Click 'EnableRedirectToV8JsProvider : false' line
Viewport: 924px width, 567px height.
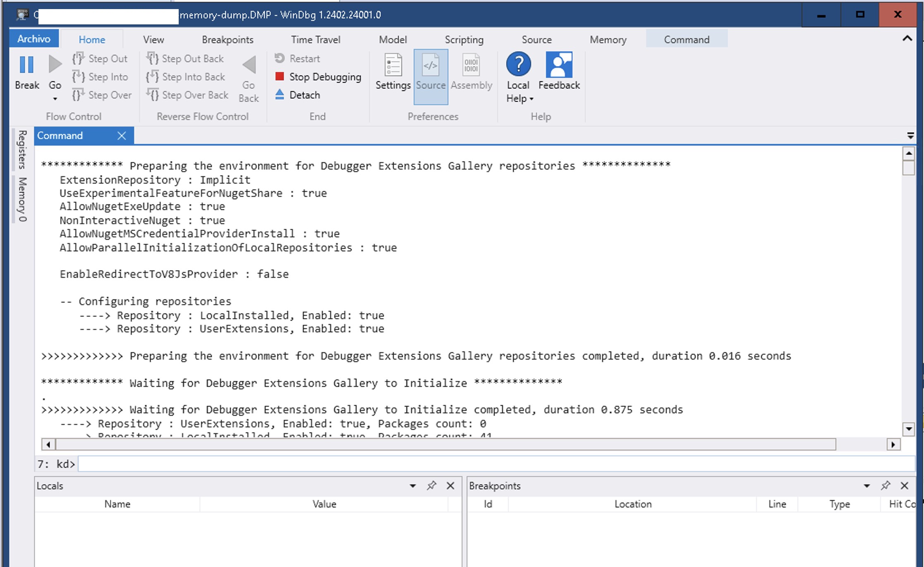174,274
